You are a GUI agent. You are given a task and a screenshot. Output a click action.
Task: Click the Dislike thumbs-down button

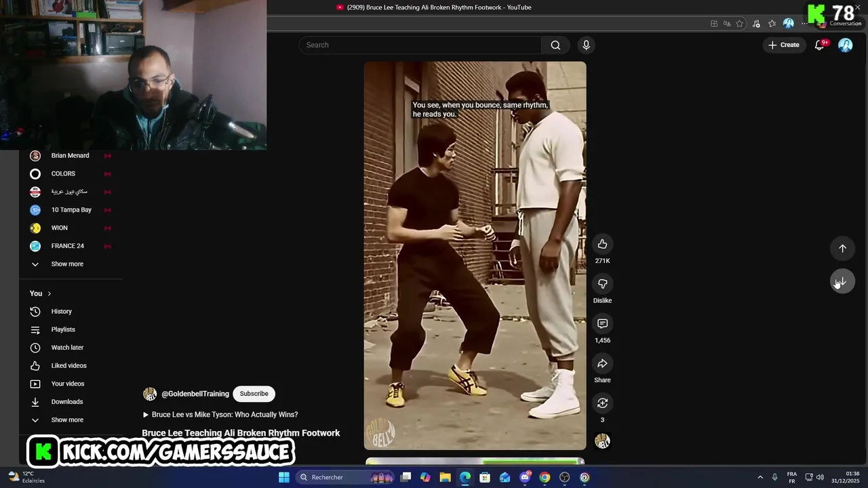point(602,284)
